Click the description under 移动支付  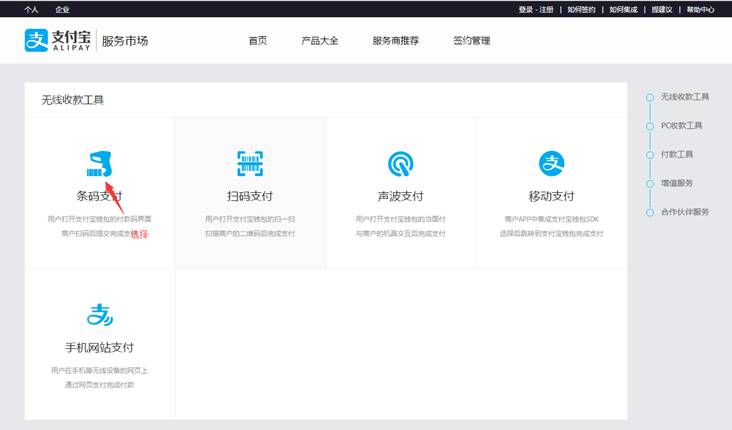[x=551, y=226]
